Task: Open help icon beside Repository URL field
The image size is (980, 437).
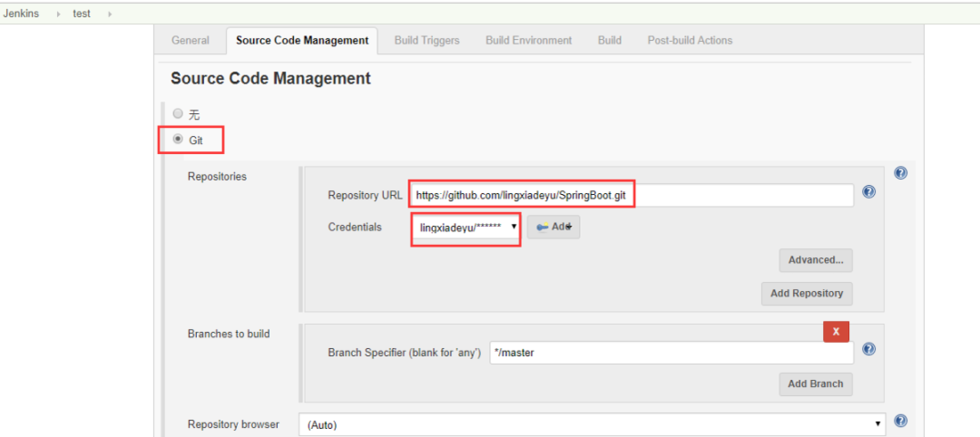Action: (868, 191)
